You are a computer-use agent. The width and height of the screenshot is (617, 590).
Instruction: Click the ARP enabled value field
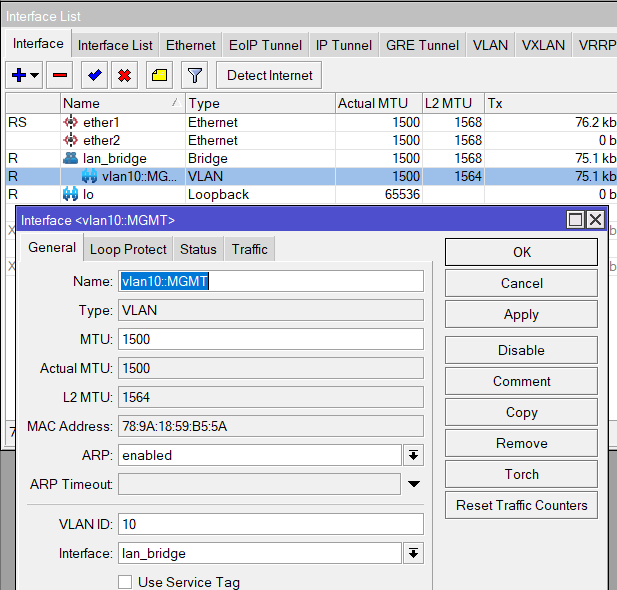pos(260,455)
